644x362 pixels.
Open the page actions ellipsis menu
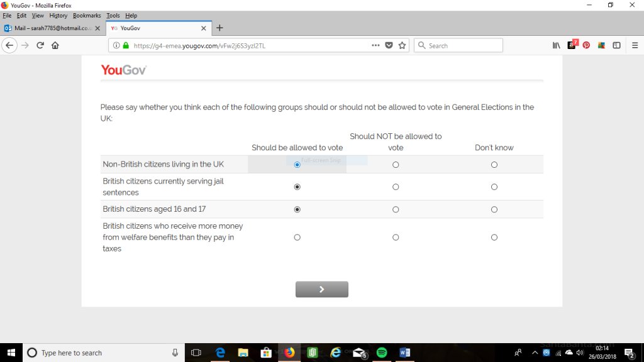pos(375,45)
